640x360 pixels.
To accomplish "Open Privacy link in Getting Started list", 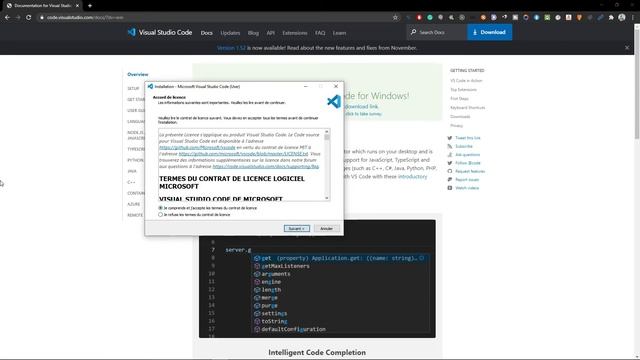I will (456, 126).
